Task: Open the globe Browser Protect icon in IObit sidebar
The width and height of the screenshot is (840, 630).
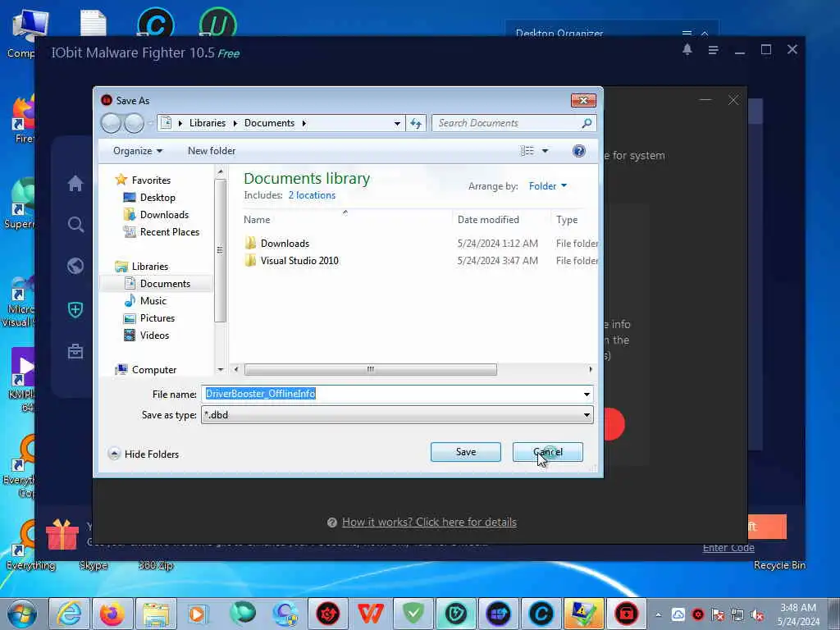Action: coord(75,266)
